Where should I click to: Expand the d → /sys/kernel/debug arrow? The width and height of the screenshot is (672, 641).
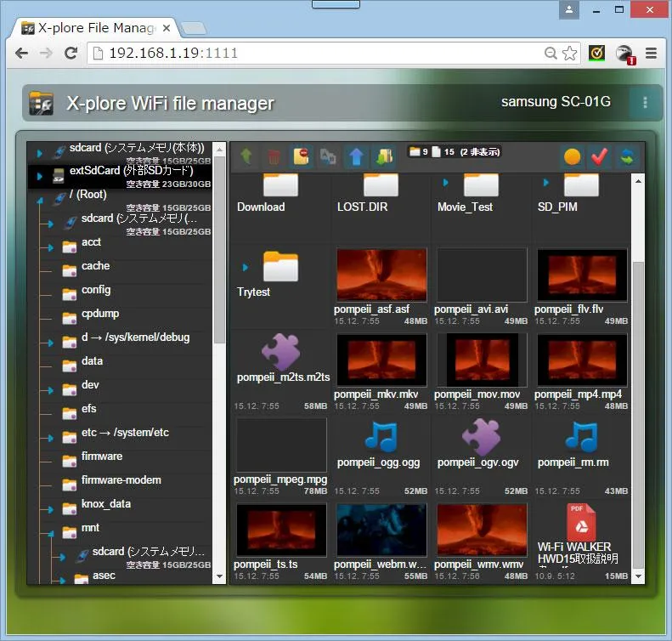tap(51, 343)
